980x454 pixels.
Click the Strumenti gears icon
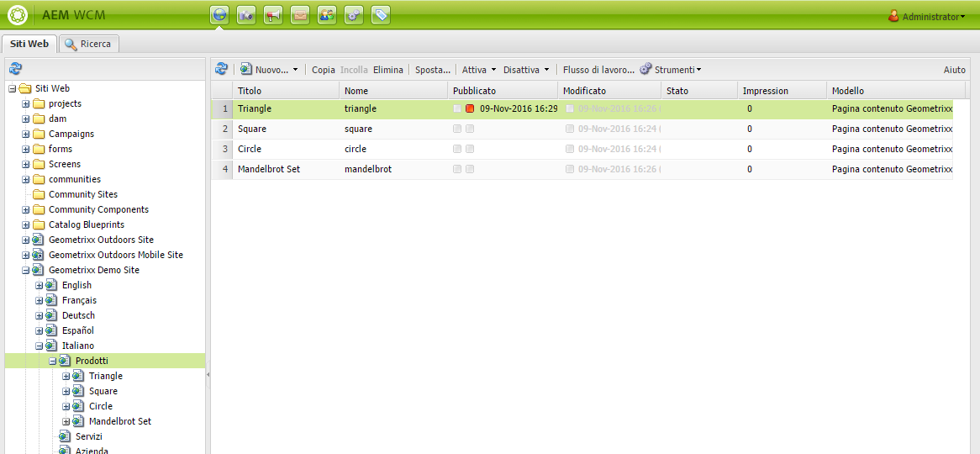tap(645, 70)
